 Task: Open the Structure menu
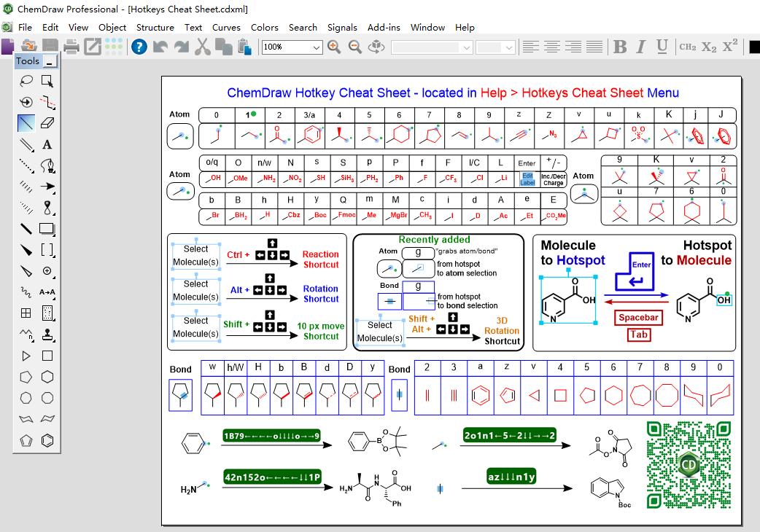point(155,27)
